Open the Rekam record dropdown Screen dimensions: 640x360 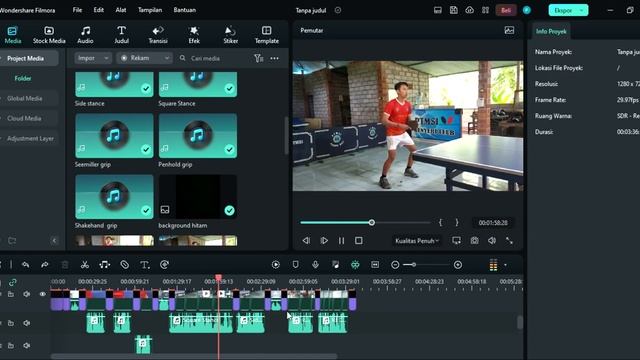(144, 58)
